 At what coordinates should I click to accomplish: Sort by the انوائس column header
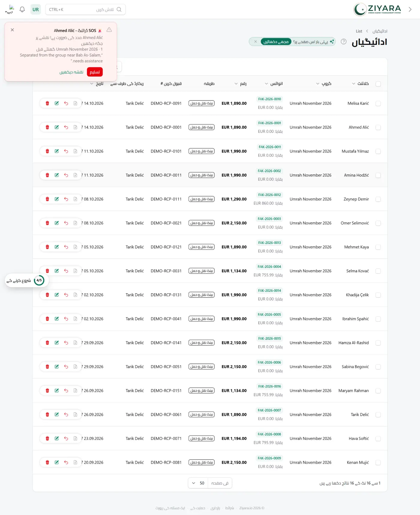point(274,83)
